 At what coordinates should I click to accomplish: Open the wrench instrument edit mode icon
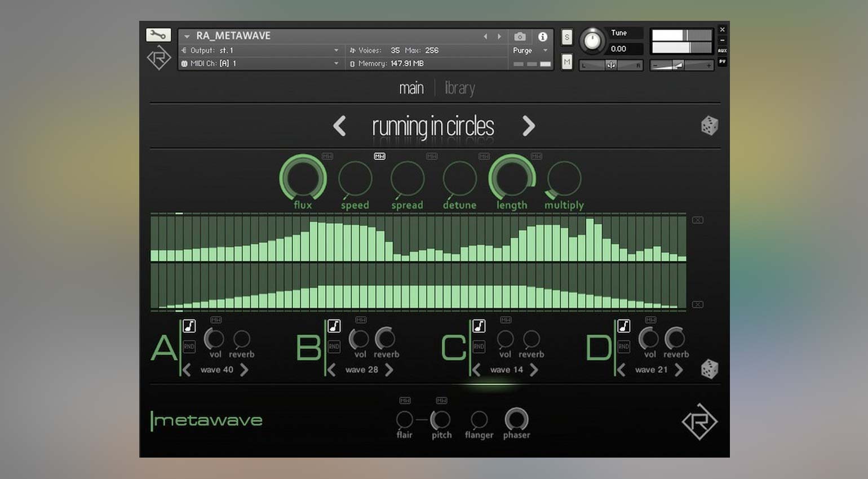coord(158,35)
